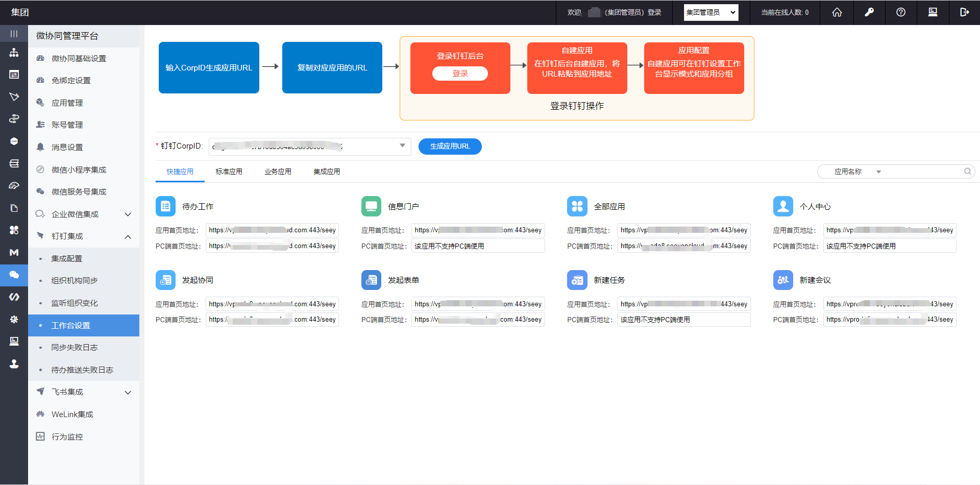980x485 pixels.
Task: Open 应用管理 in the sidebar
Action: [x=83, y=103]
